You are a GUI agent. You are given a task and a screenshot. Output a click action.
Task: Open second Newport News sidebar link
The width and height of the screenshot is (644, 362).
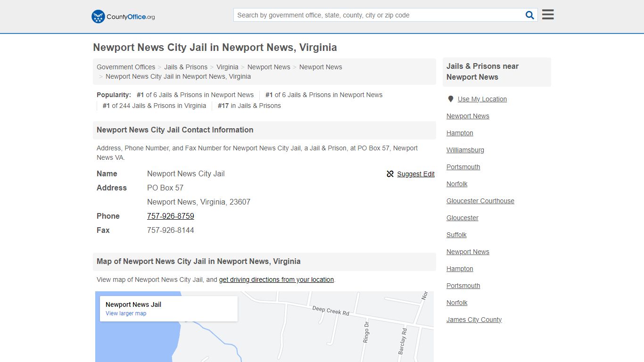point(468,252)
